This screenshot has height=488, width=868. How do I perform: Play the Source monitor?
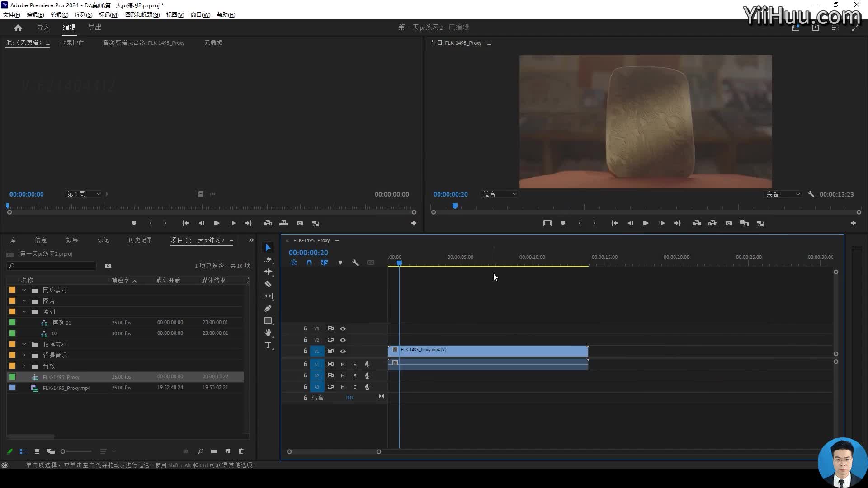coord(217,223)
